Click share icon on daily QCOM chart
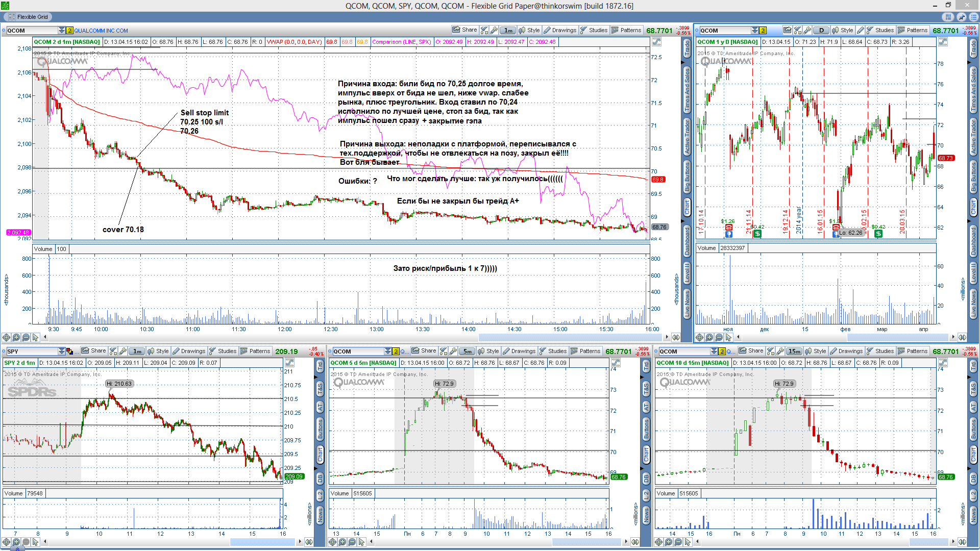The width and height of the screenshot is (980, 551). pyautogui.click(x=788, y=30)
